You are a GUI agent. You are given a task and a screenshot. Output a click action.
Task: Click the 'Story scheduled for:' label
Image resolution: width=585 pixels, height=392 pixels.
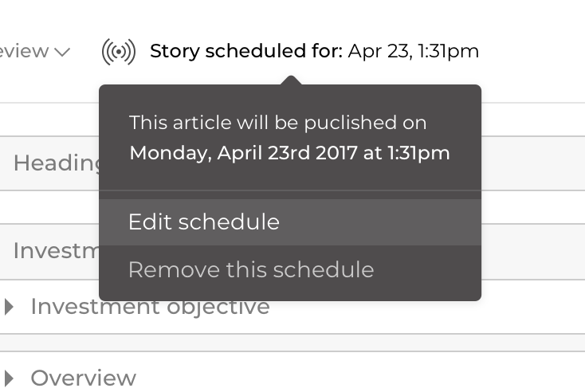tap(246, 52)
